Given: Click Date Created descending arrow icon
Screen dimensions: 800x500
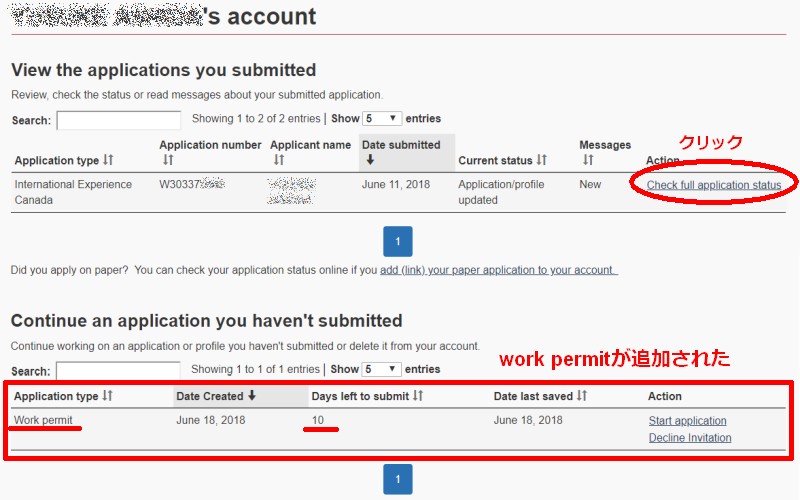Looking at the screenshot, I should pyautogui.click(x=252, y=395).
